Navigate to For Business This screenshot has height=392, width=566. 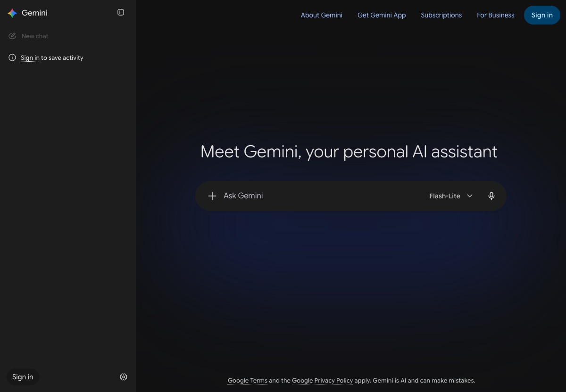(496, 15)
